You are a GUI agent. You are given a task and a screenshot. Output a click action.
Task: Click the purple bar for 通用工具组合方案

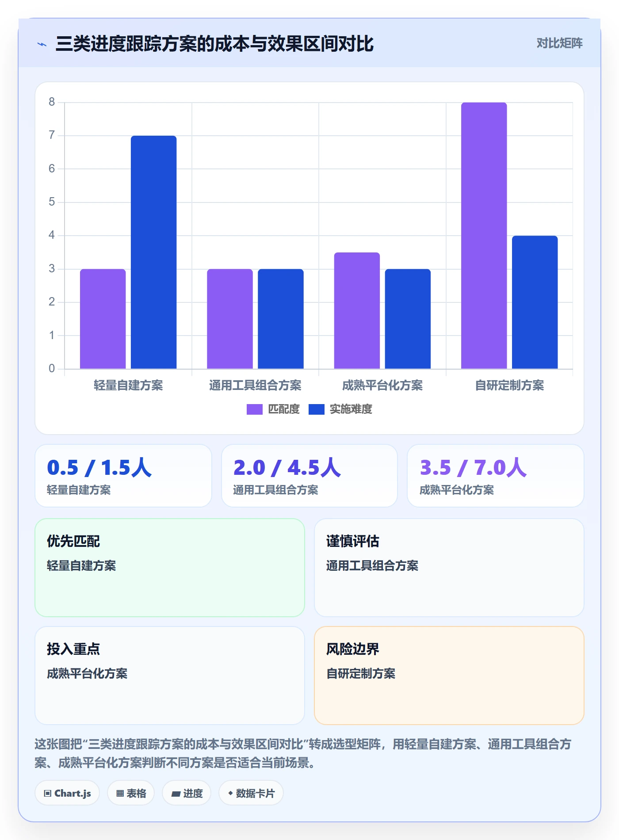[230, 319]
